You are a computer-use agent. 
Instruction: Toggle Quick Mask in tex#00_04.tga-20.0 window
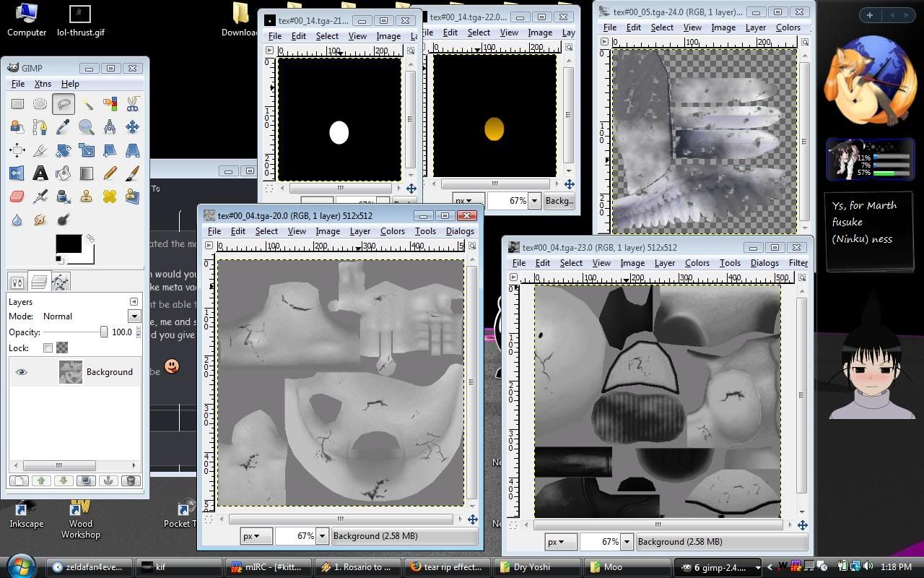(209, 519)
